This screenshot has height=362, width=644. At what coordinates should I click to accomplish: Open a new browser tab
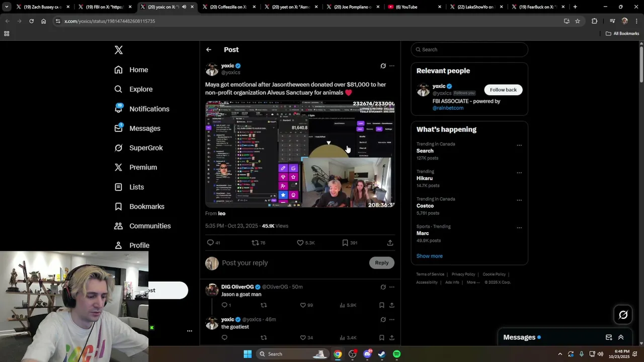[575, 7]
